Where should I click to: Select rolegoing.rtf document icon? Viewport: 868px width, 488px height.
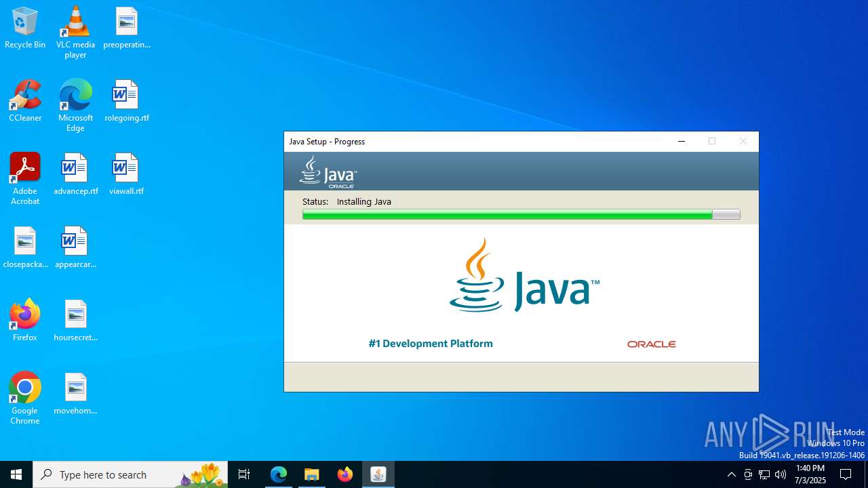(127, 101)
